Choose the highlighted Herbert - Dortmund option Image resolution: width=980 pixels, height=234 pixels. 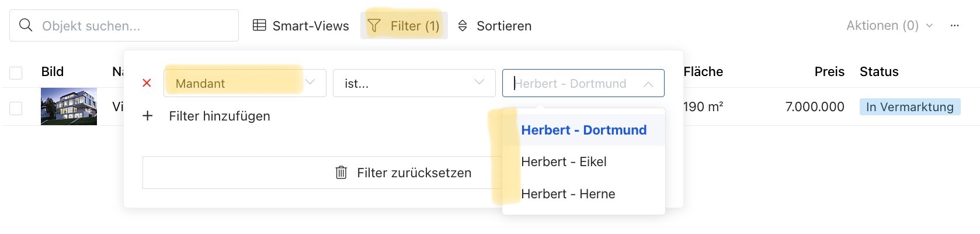pos(583,130)
